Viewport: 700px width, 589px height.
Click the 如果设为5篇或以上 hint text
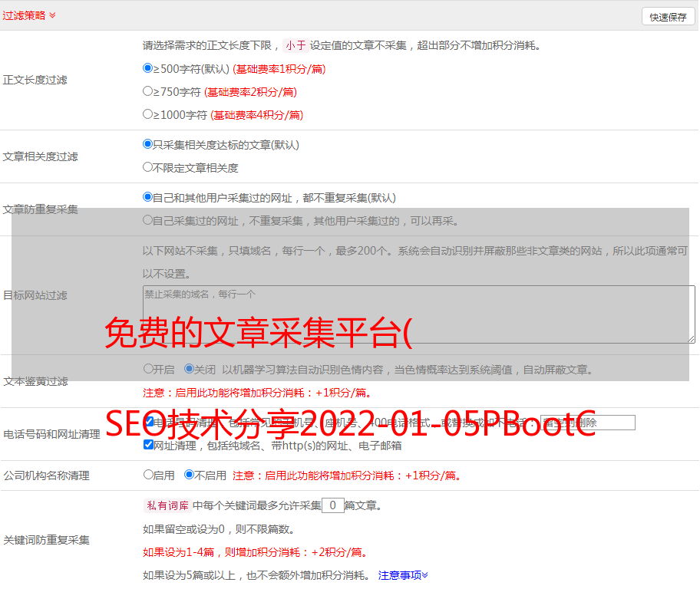(256, 576)
